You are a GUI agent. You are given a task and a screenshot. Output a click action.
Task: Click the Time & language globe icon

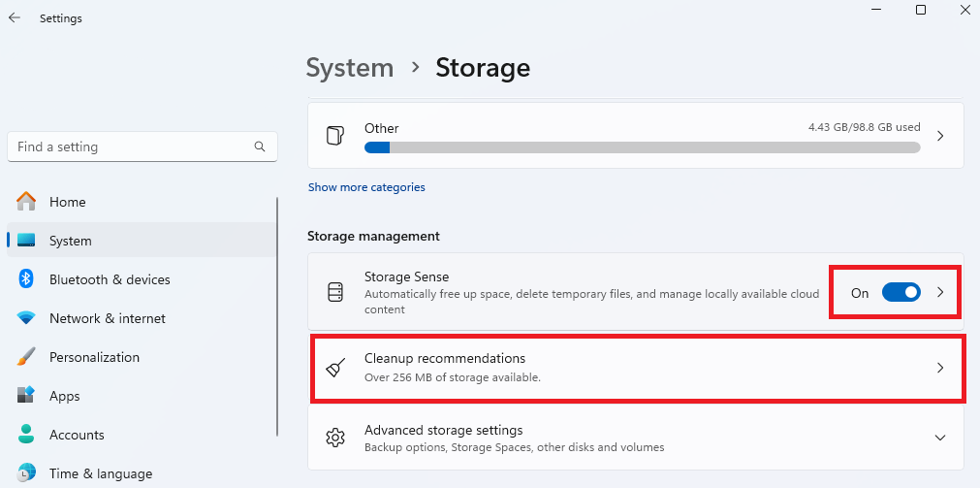26,473
